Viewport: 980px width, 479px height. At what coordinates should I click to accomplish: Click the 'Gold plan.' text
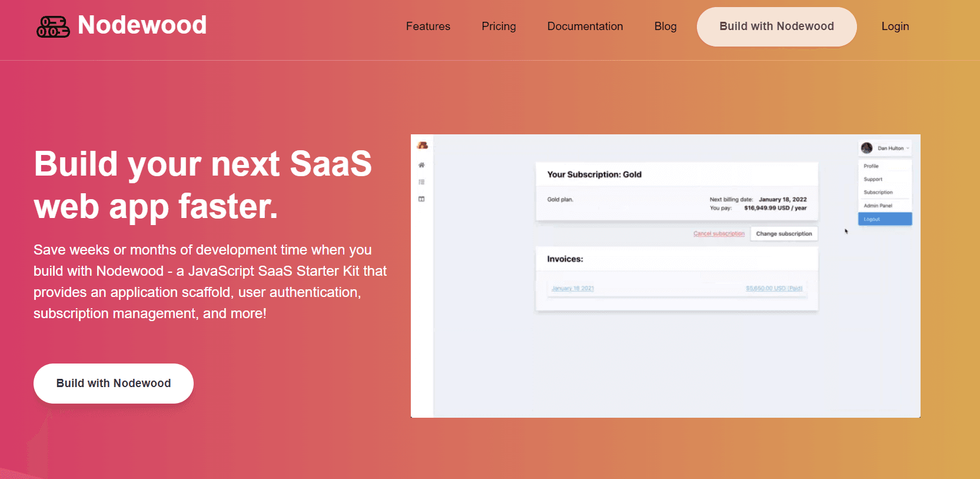tap(560, 200)
